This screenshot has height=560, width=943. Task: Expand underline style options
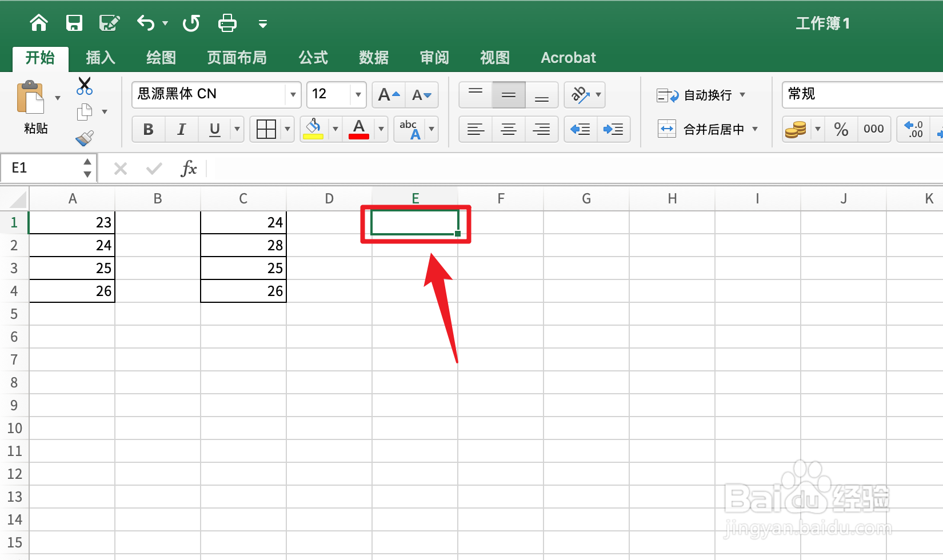coord(237,129)
